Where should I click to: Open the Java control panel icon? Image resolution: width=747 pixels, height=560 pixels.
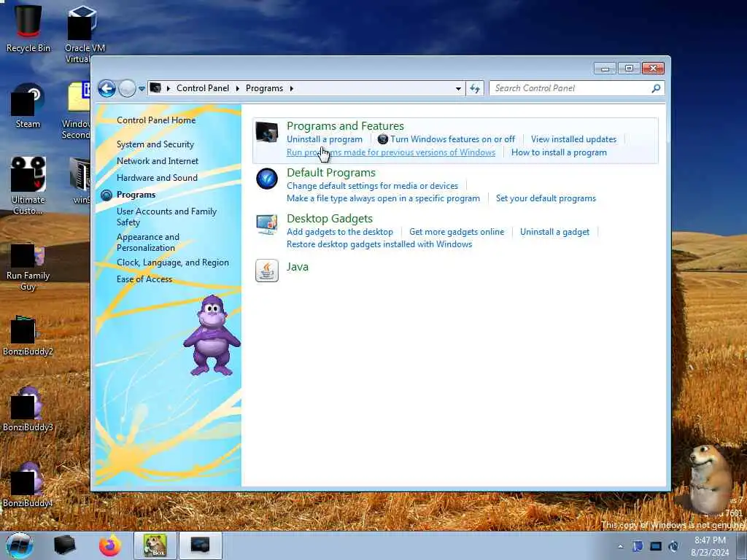point(267,271)
